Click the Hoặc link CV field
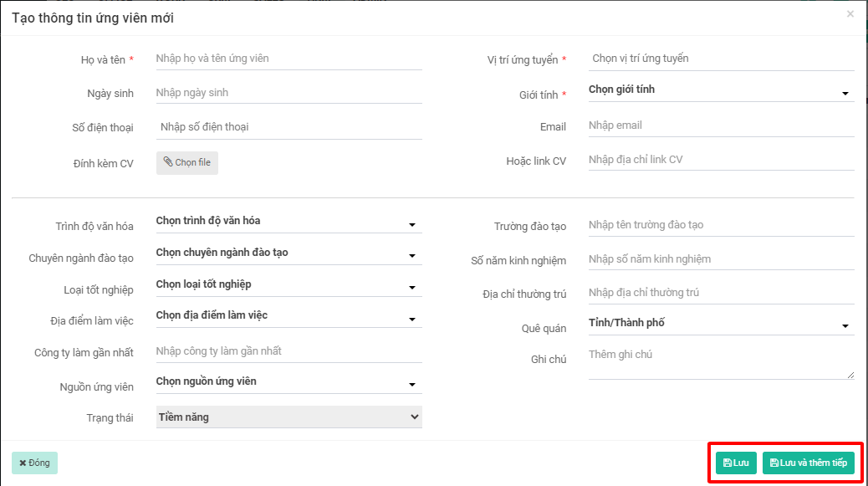 point(720,160)
